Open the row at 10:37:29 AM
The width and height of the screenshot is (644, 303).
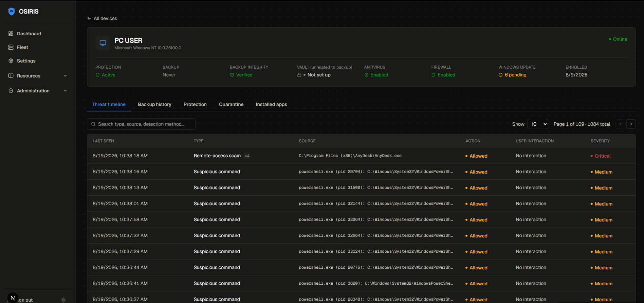361,251
